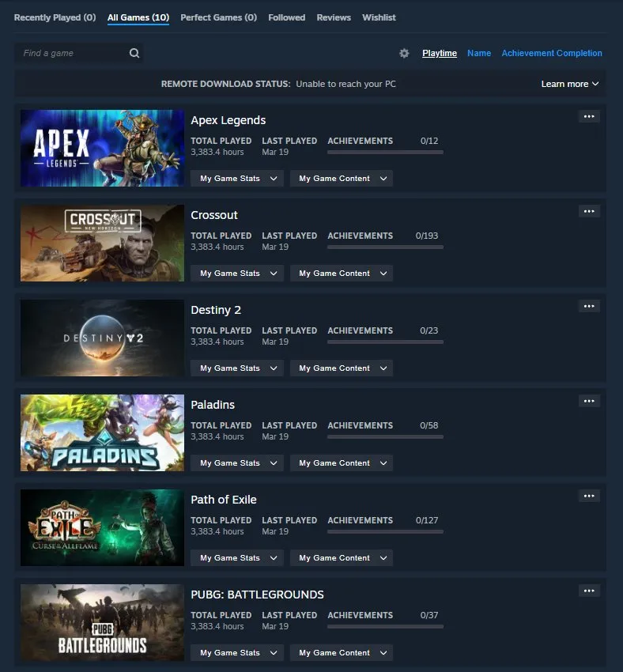Open the gear settings icon
Screen dimensions: 623x672
[404, 53]
